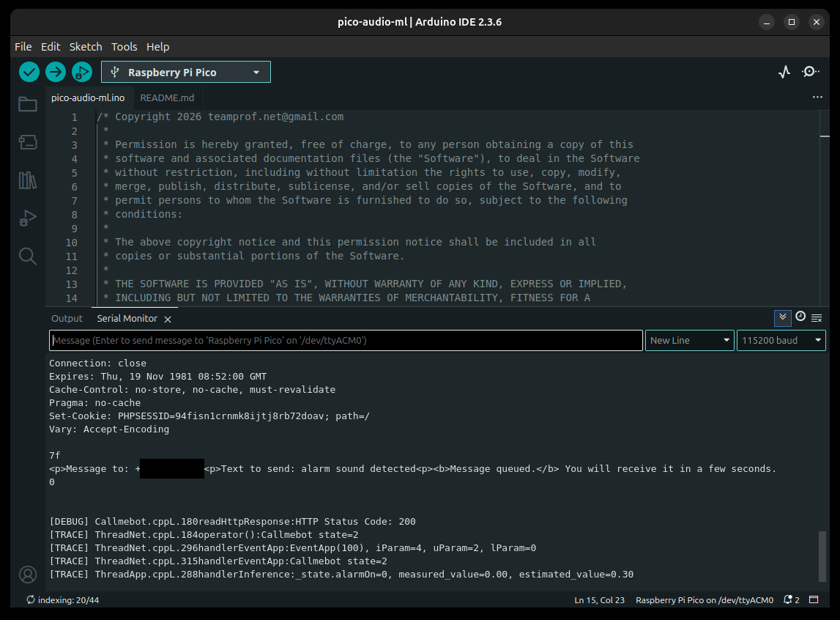Click the serial monitor vertical scrollbar

click(x=822, y=556)
